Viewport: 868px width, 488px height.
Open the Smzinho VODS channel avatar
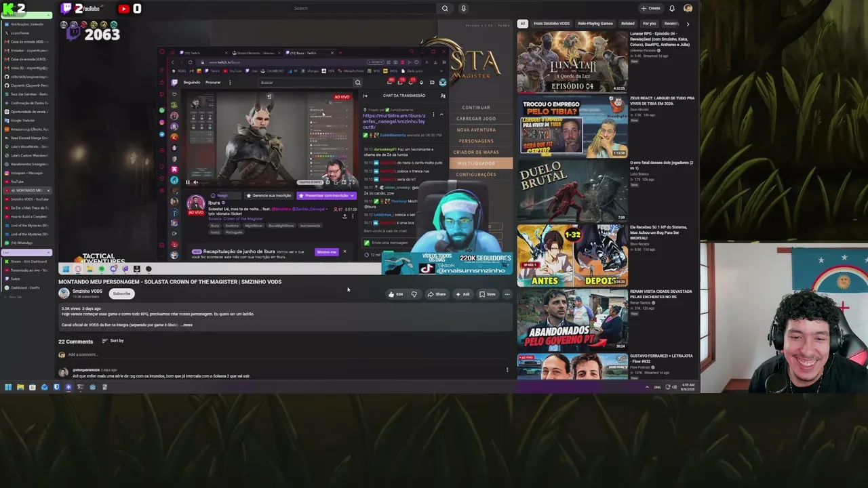click(x=64, y=293)
